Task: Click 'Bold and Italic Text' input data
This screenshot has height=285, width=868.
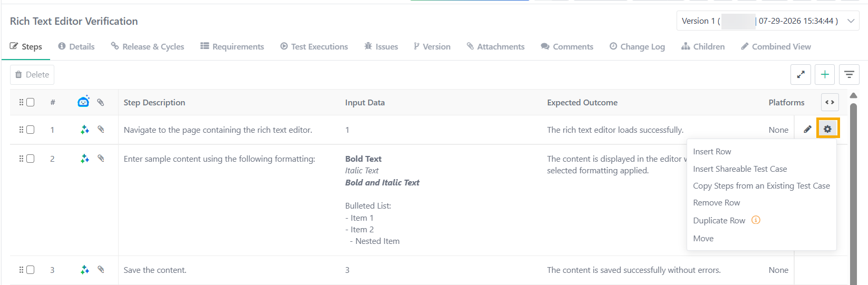Action: point(382,183)
